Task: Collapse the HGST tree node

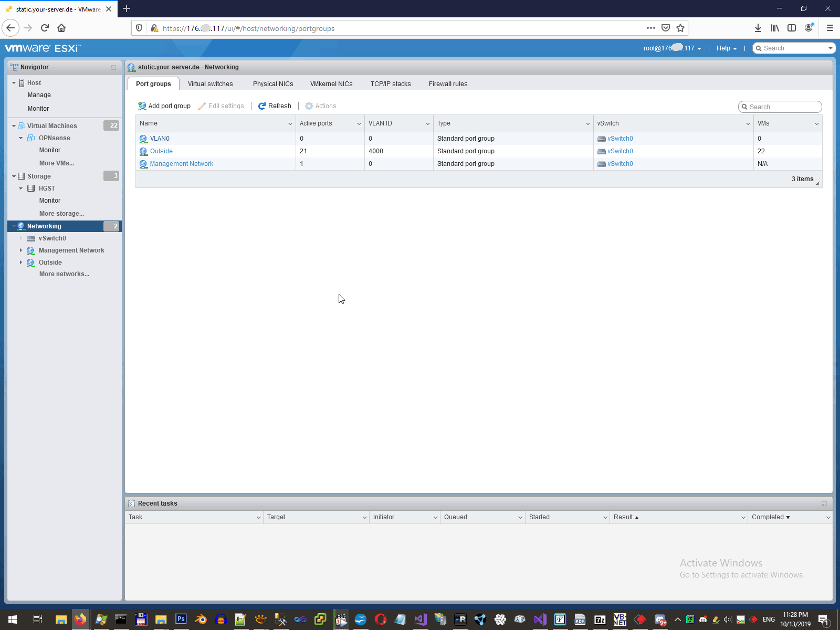Action: 21,188
